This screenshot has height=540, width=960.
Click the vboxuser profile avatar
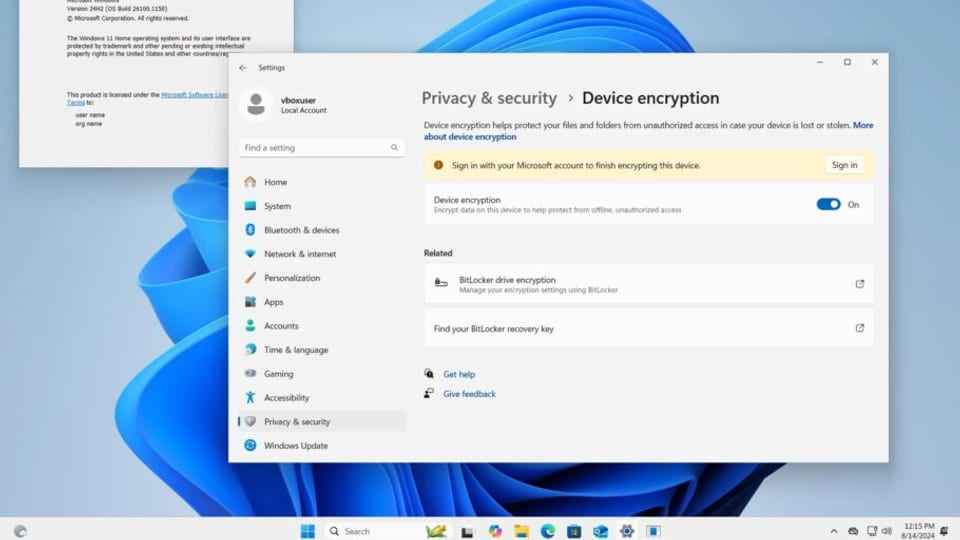pos(256,104)
